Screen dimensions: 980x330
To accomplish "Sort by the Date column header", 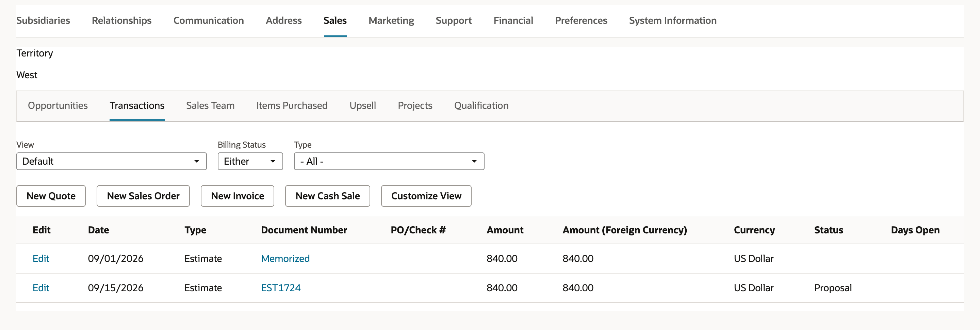I will (99, 230).
